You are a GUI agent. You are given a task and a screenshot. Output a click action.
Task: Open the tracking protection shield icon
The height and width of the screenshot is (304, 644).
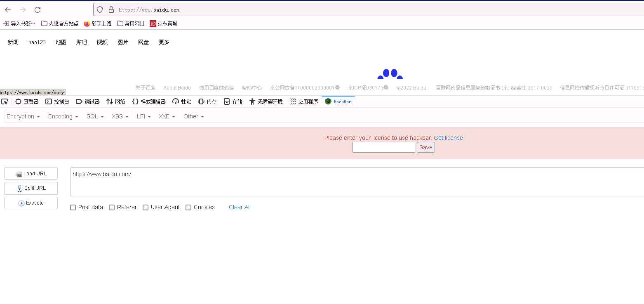[100, 9]
